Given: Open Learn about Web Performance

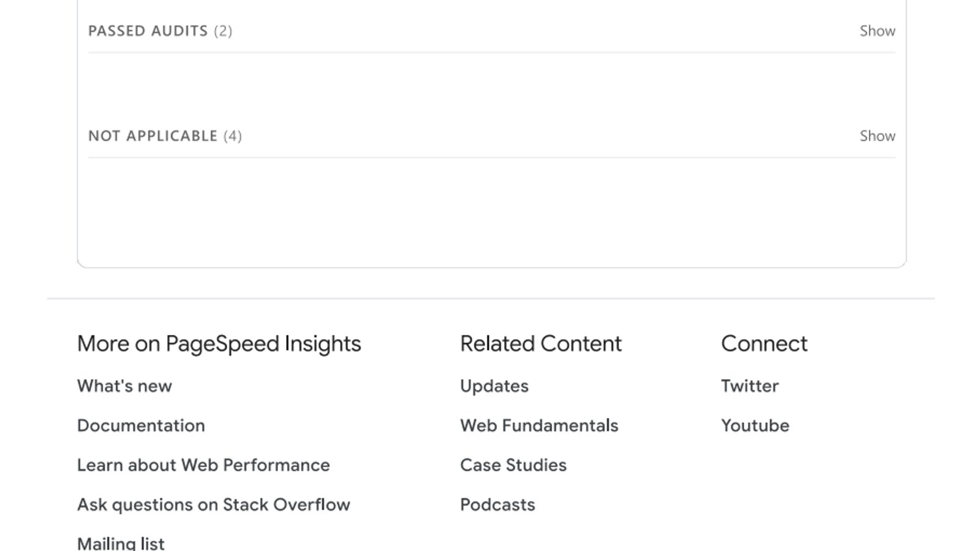Looking at the screenshot, I should point(203,465).
